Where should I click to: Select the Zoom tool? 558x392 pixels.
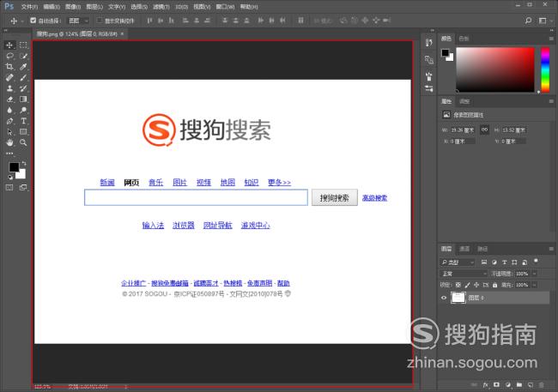click(23, 142)
